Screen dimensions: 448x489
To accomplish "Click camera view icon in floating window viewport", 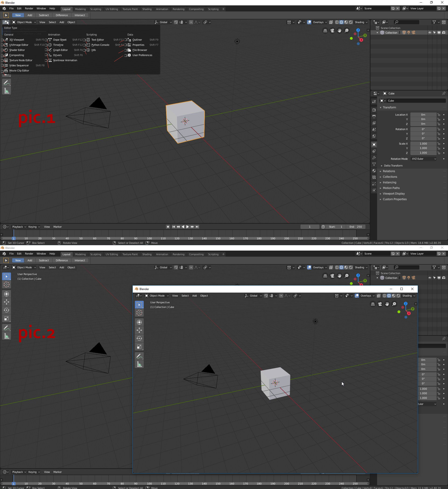I will click(380, 304).
